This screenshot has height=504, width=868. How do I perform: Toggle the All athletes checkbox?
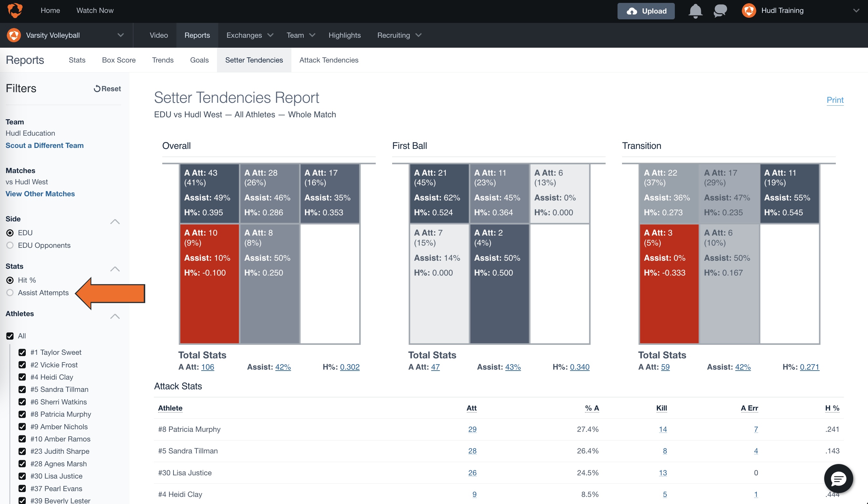click(x=10, y=336)
